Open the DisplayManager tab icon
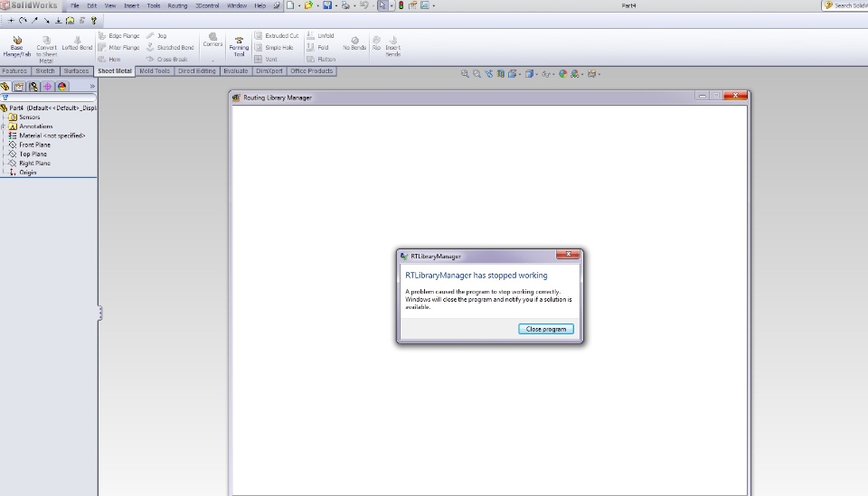Viewport: 868px width, 496px height. [62, 86]
